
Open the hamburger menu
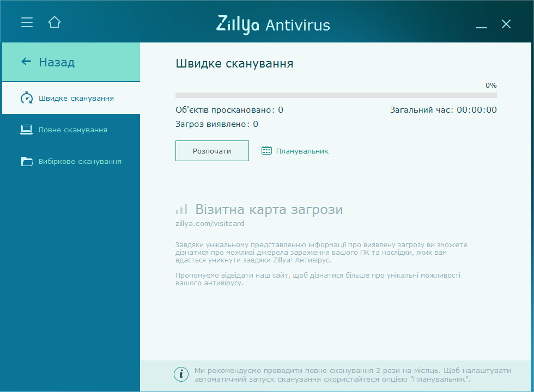(27, 22)
